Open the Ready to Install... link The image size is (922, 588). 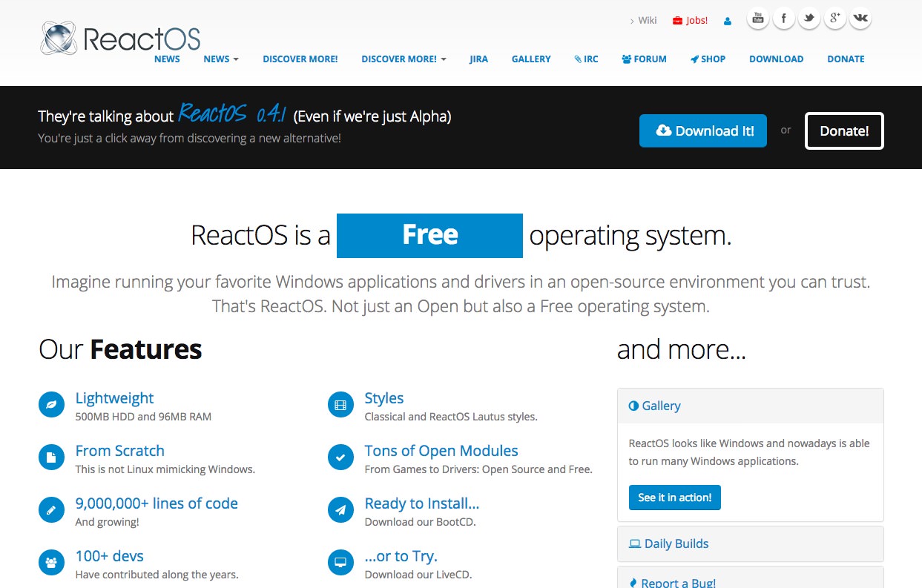pyautogui.click(x=422, y=503)
